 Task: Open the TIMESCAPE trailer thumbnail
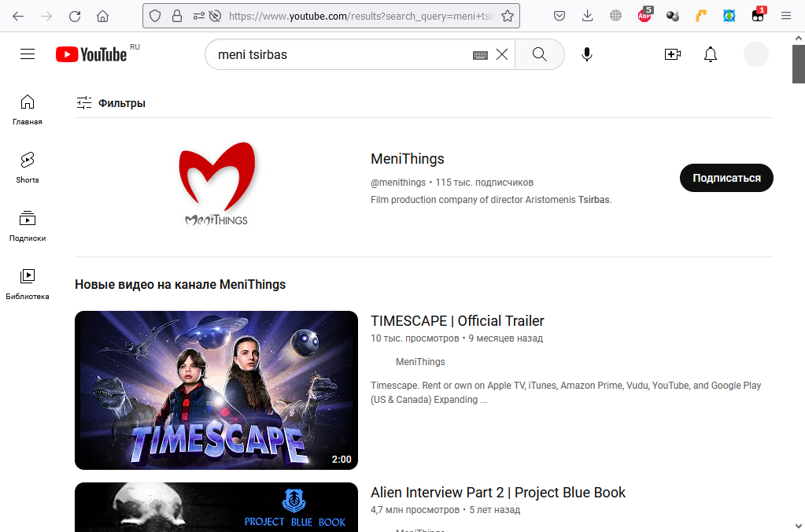tap(216, 390)
